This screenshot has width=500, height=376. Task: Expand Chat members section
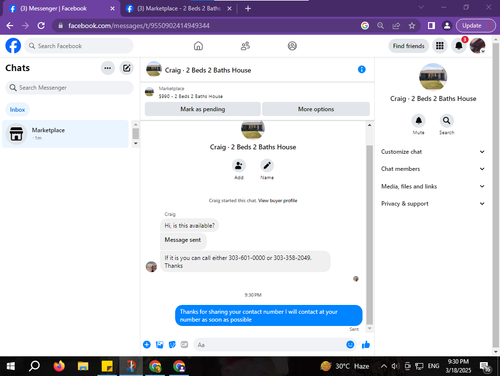coord(433,169)
